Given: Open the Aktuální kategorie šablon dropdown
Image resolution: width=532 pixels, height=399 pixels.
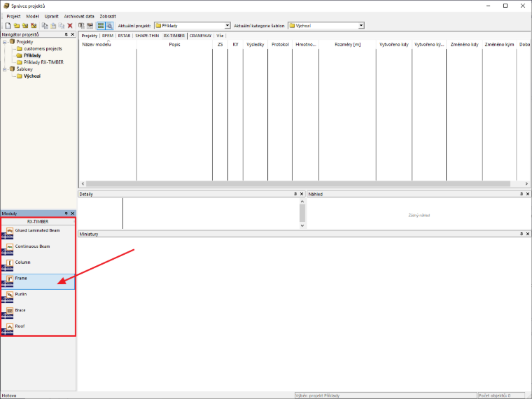Looking at the screenshot, I should coord(361,26).
